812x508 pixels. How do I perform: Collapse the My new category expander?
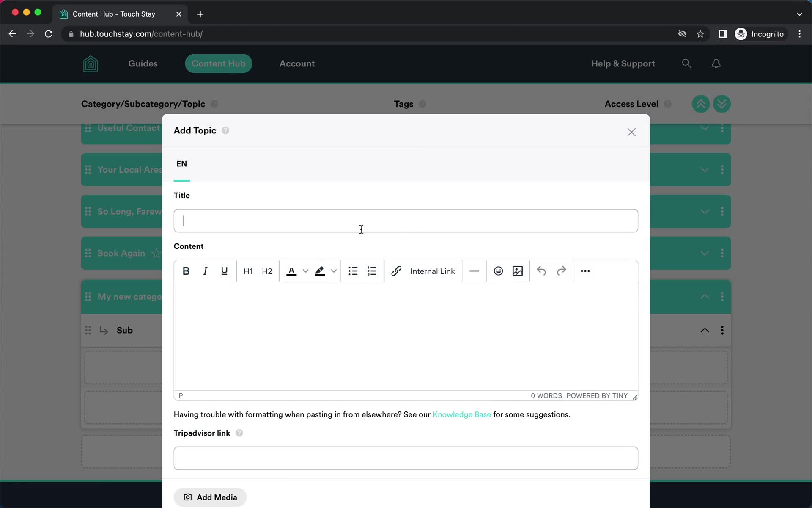pos(705,297)
